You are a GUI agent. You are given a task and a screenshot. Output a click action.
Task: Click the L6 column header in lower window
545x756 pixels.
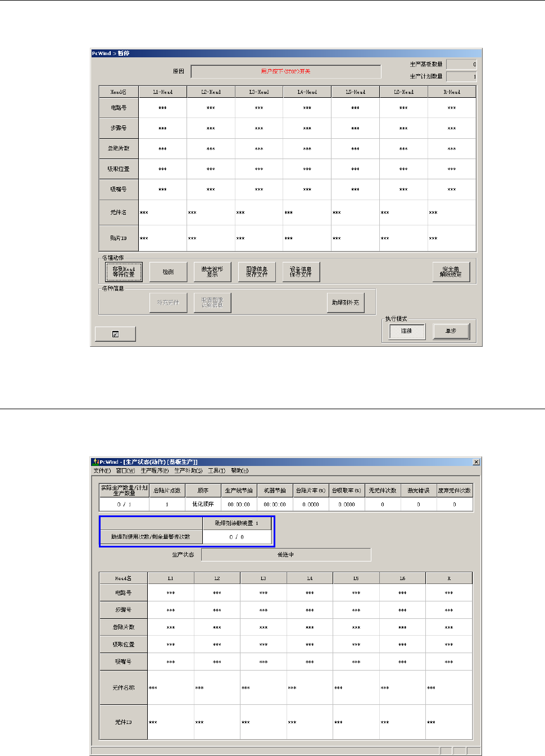pyautogui.click(x=403, y=578)
